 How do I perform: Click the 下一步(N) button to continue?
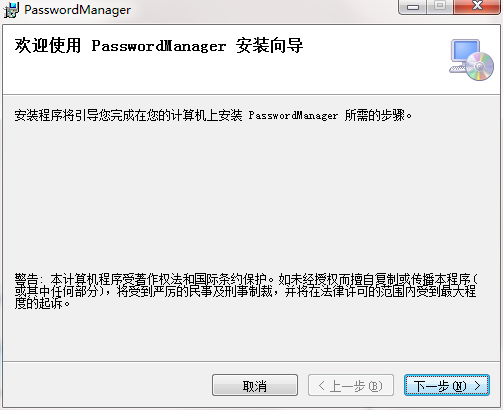(447, 385)
